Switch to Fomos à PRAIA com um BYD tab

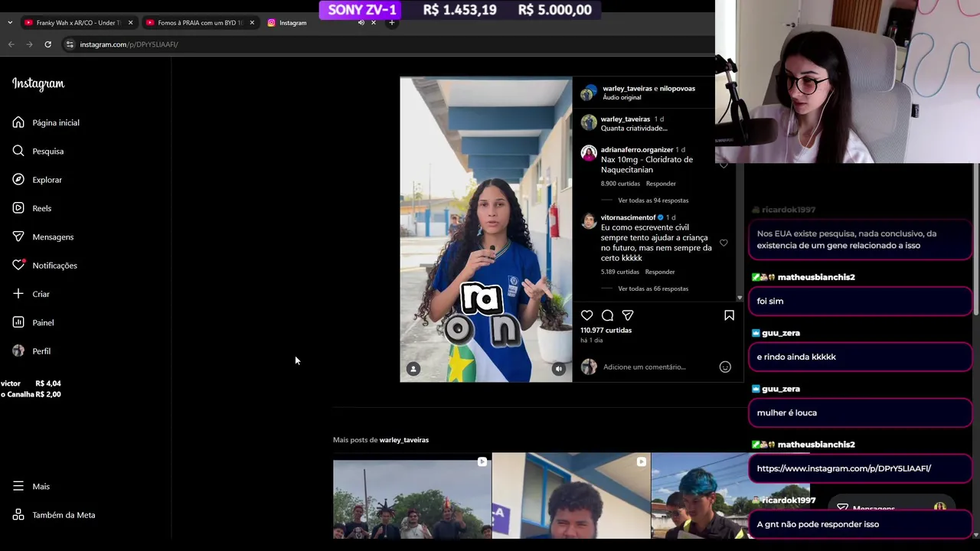click(x=199, y=23)
